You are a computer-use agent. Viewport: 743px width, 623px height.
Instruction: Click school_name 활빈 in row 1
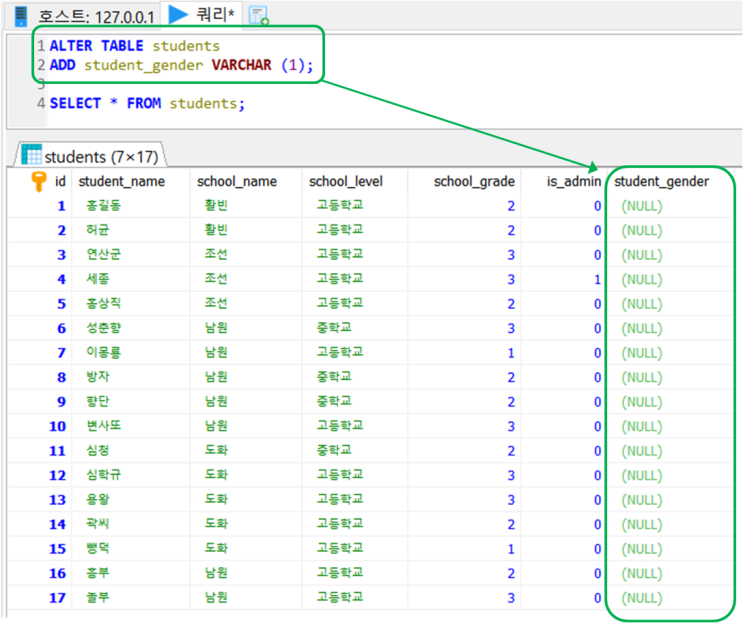216,206
